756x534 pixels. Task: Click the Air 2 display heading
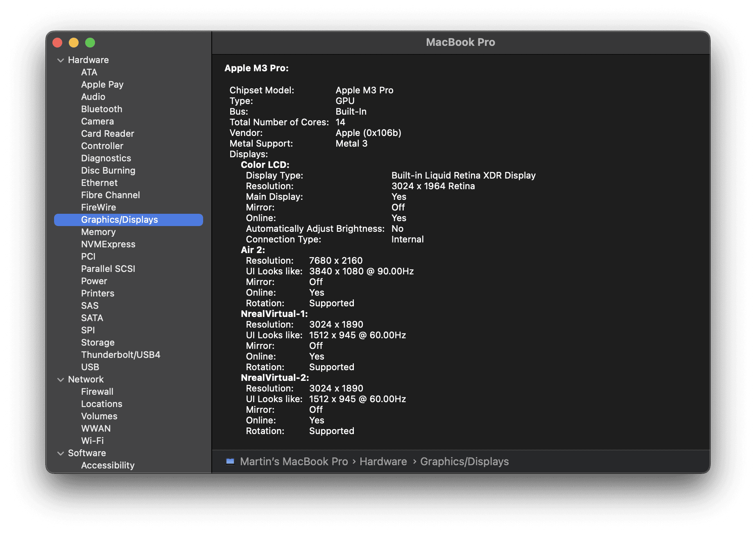point(253,250)
